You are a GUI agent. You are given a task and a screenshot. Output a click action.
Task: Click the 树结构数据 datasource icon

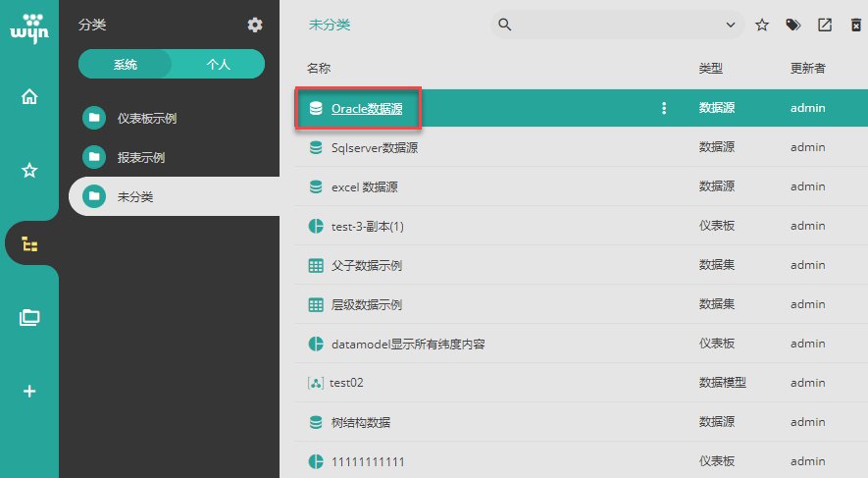[x=316, y=422]
